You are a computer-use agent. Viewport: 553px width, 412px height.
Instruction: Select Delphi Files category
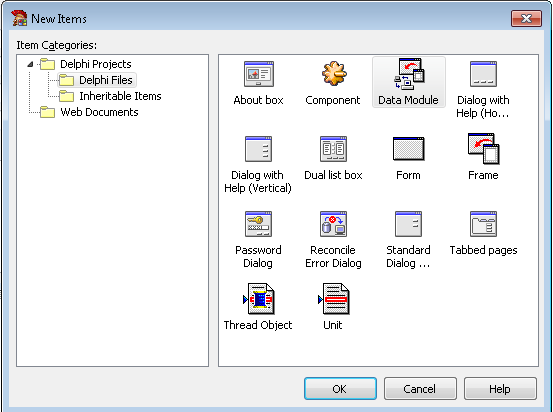(105, 80)
